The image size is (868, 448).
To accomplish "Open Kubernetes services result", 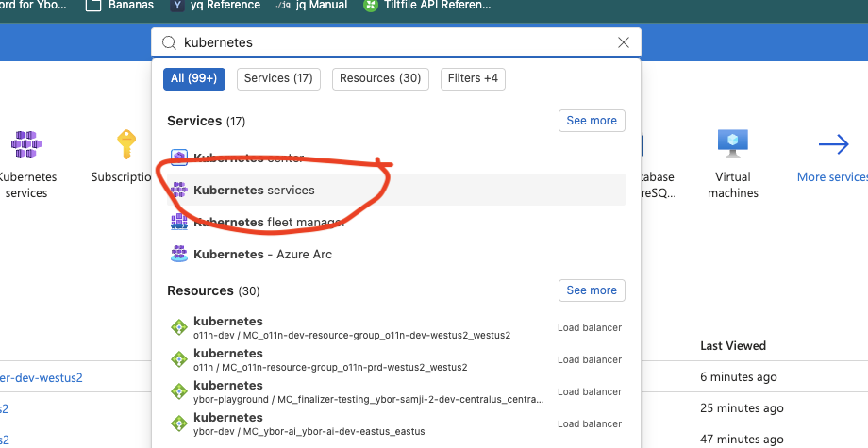I will 396,190.
